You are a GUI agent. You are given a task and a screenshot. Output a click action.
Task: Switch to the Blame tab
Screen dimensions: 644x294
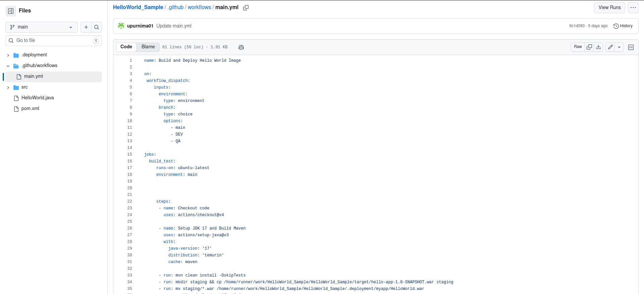[148, 47]
